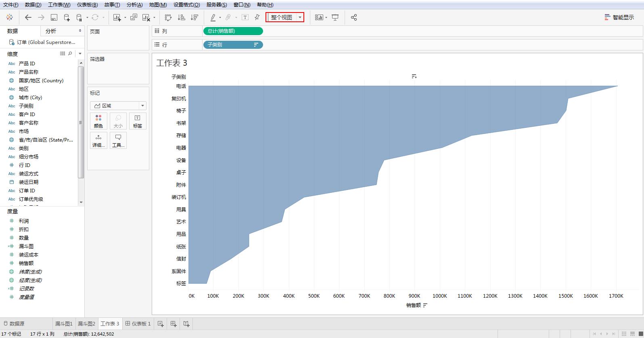644x338 pixels.
Task: Click the highlight pen icon
Action: coord(213,17)
